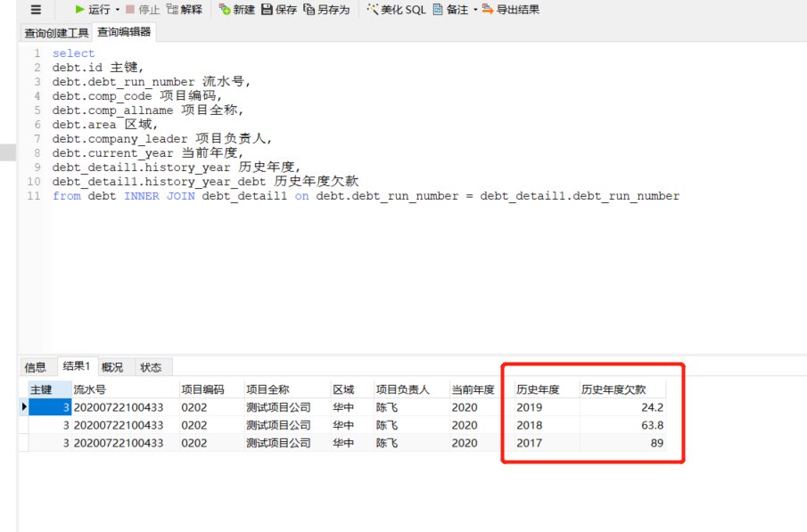Click the 停止 stop button
The height and width of the screenshot is (532, 807).
(x=143, y=9)
